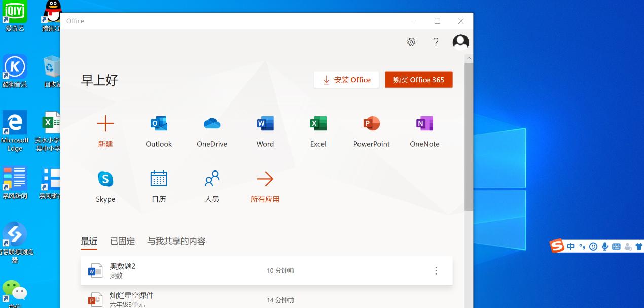
Task: Open 智慧联想浏览器 desktop shortcut
Action: [x=15, y=242]
